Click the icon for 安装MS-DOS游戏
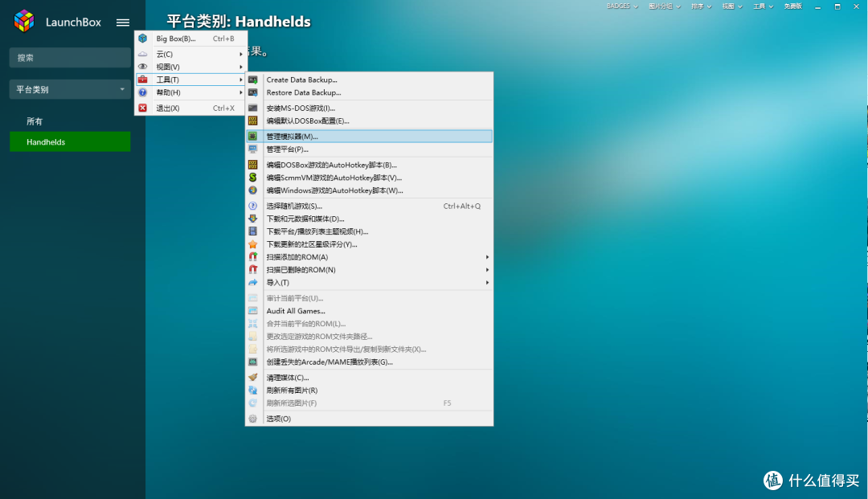The width and height of the screenshot is (868, 499). click(253, 108)
